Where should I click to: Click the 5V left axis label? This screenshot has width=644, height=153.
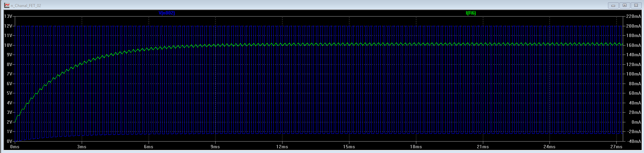9,93
